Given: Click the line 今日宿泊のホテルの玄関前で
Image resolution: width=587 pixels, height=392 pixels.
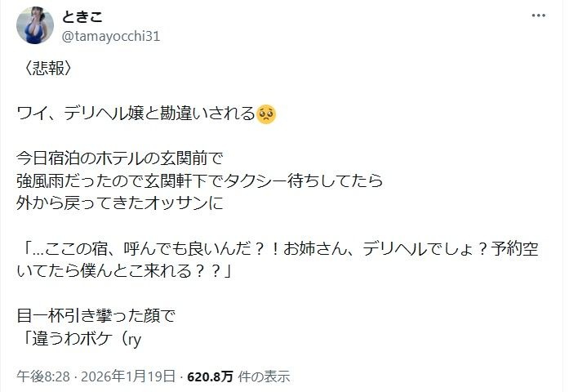Looking at the screenshot, I should (120, 158).
